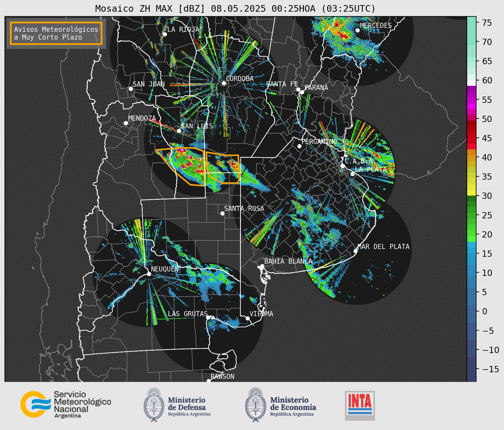Select the PARANA city marker dot
The image size is (504, 430).
[x=302, y=92]
